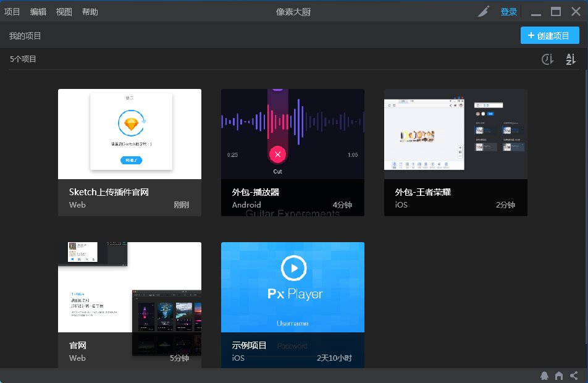Click the pencil feedback icon next to 登录

coord(483,11)
